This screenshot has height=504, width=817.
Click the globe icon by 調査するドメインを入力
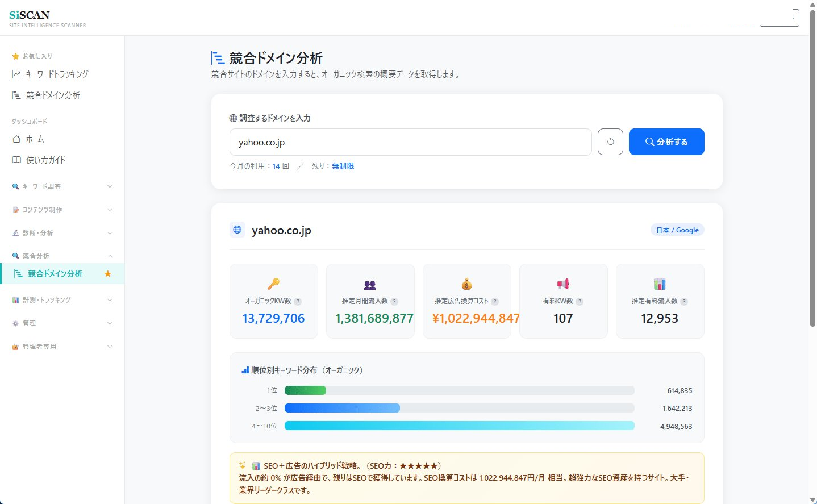(233, 118)
